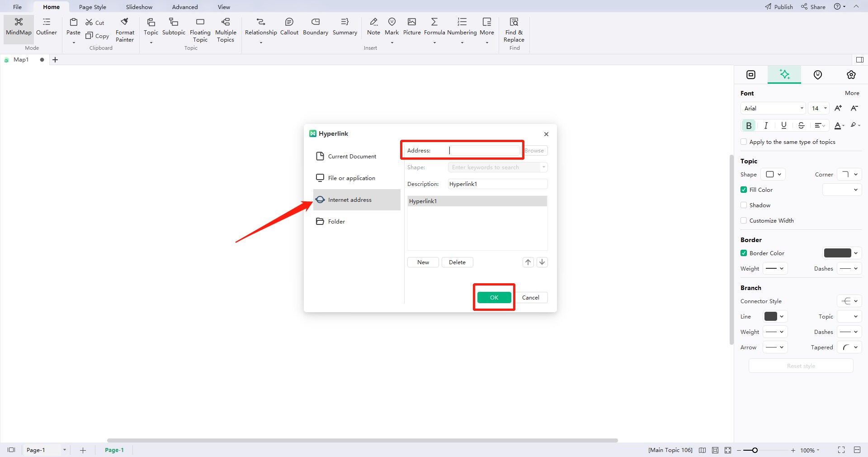The height and width of the screenshot is (457, 868).
Task: Decrease font size
Action: tap(854, 108)
